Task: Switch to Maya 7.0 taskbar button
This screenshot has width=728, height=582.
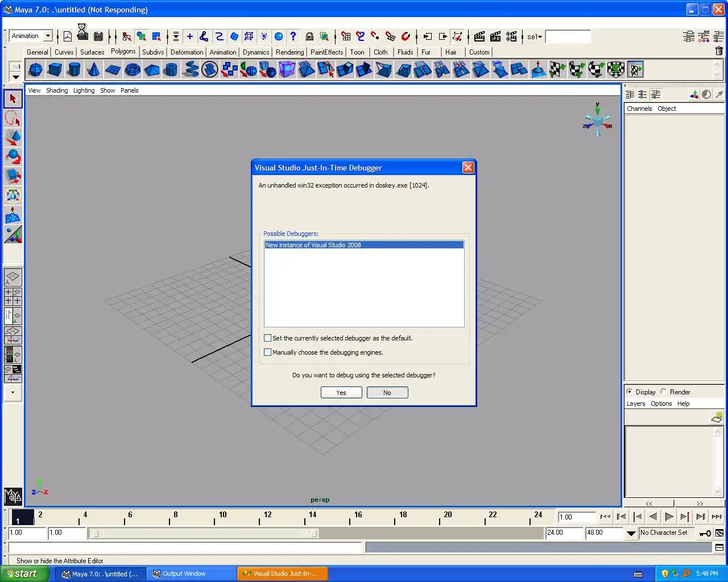Action: [x=101, y=573]
